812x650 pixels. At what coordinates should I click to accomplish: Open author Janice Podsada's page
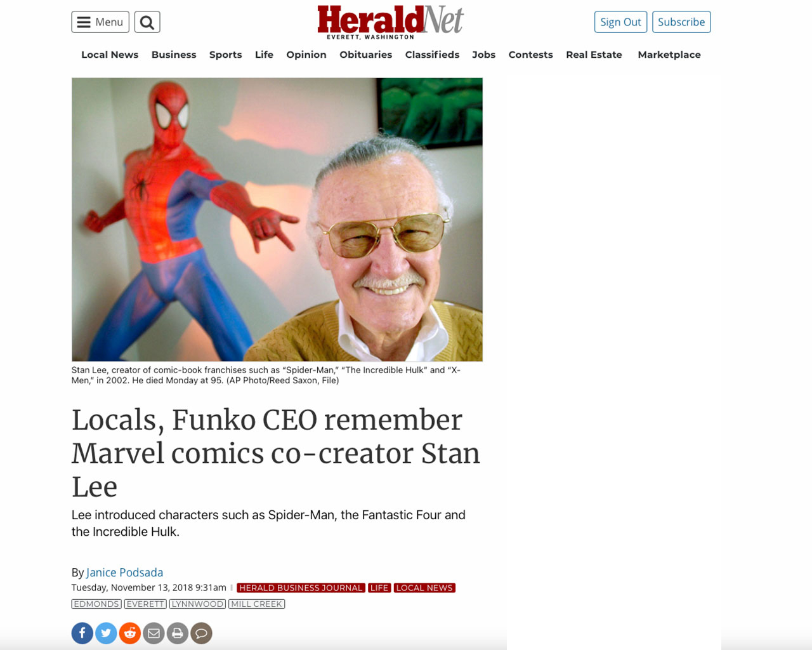125,573
